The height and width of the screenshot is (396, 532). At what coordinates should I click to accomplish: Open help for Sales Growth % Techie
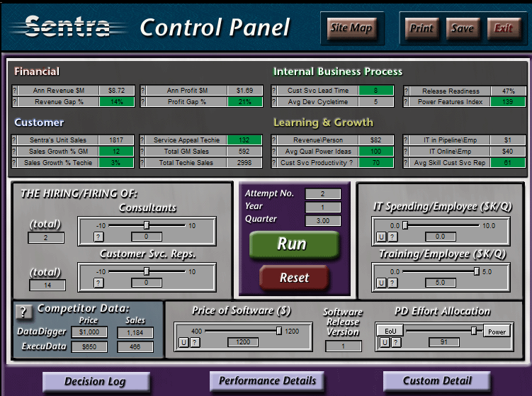coord(14,163)
